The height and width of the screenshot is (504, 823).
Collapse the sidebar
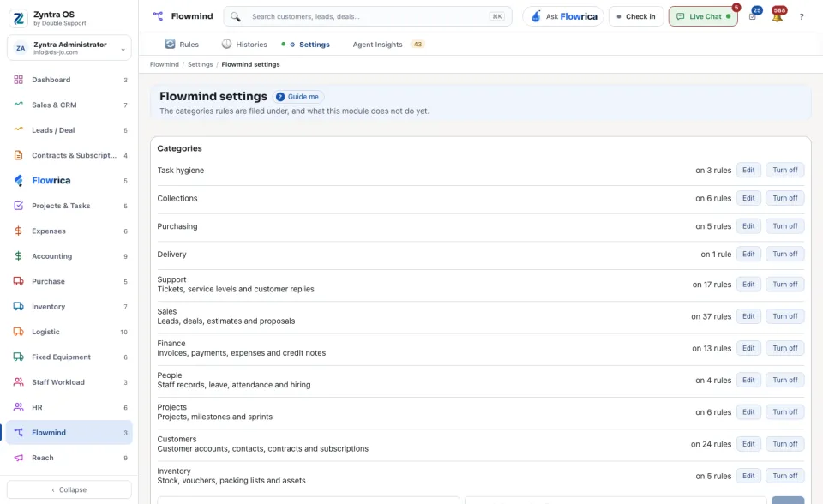69,489
